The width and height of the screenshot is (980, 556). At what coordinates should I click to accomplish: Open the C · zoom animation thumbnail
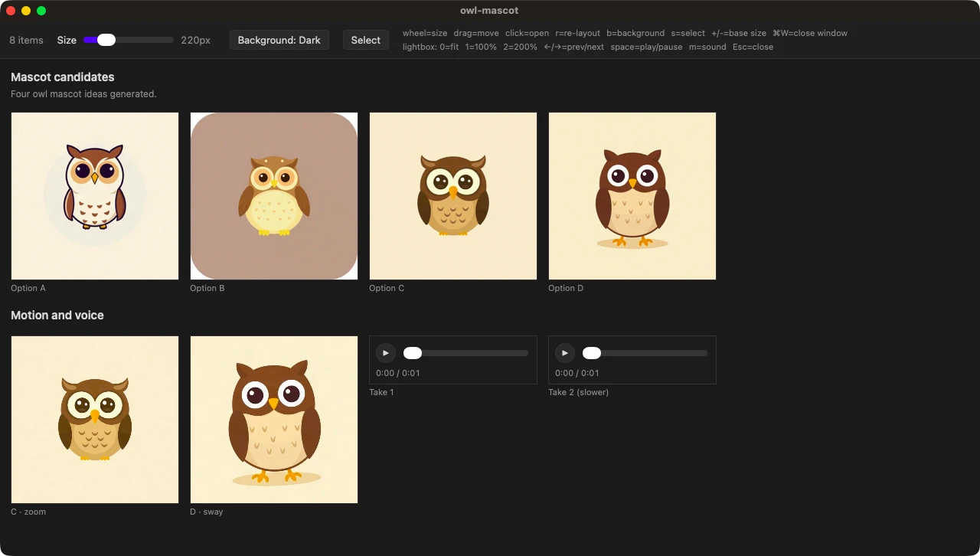(95, 420)
